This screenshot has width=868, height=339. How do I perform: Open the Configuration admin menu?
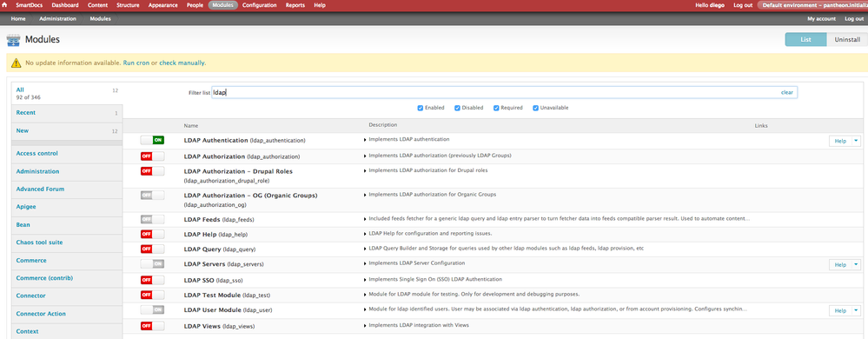click(260, 5)
